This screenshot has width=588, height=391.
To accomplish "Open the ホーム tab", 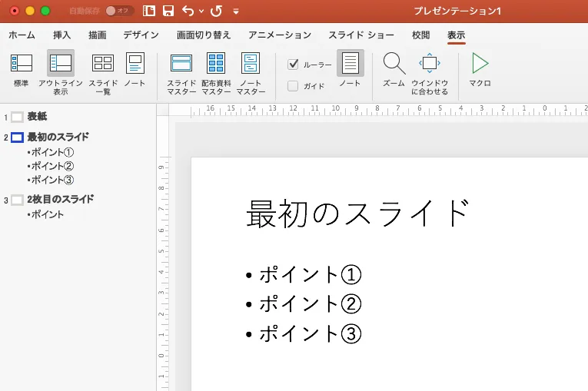I will [22, 35].
